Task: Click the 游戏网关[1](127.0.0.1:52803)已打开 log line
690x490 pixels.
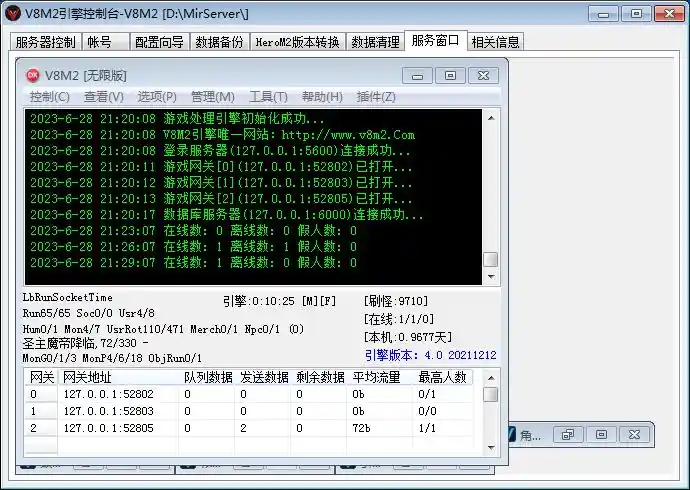Action: coord(221,183)
